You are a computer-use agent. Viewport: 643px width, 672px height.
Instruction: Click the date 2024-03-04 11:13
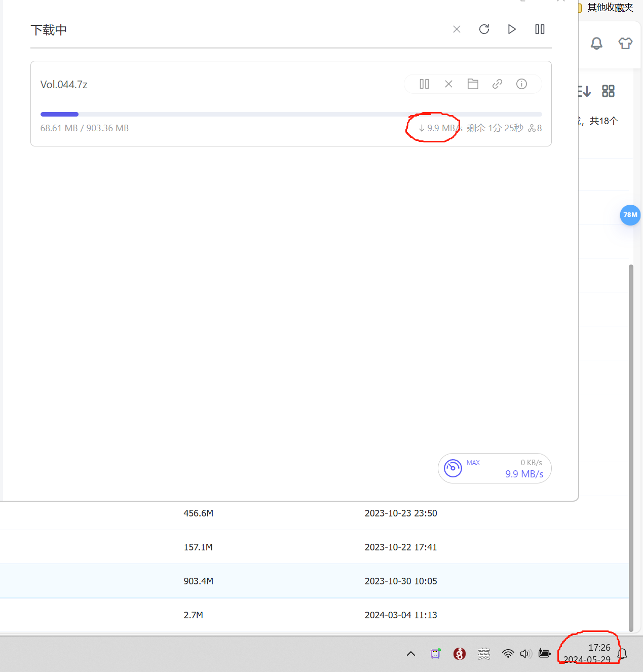[401, 615]
